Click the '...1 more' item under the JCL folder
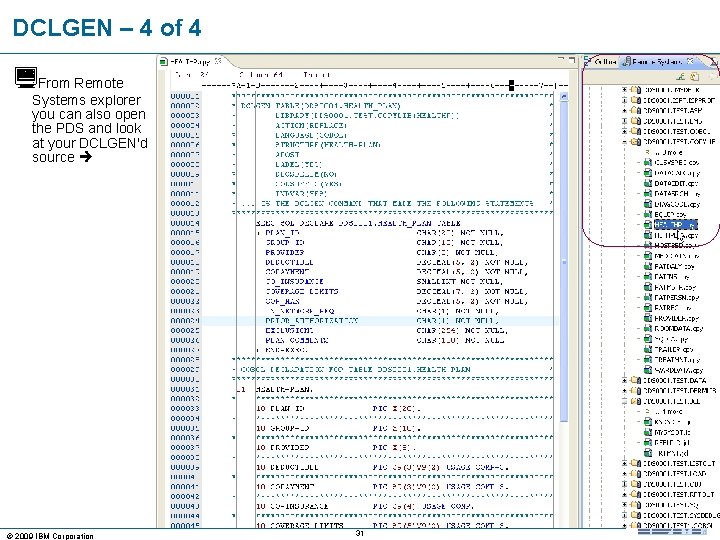 click(668, 411)
